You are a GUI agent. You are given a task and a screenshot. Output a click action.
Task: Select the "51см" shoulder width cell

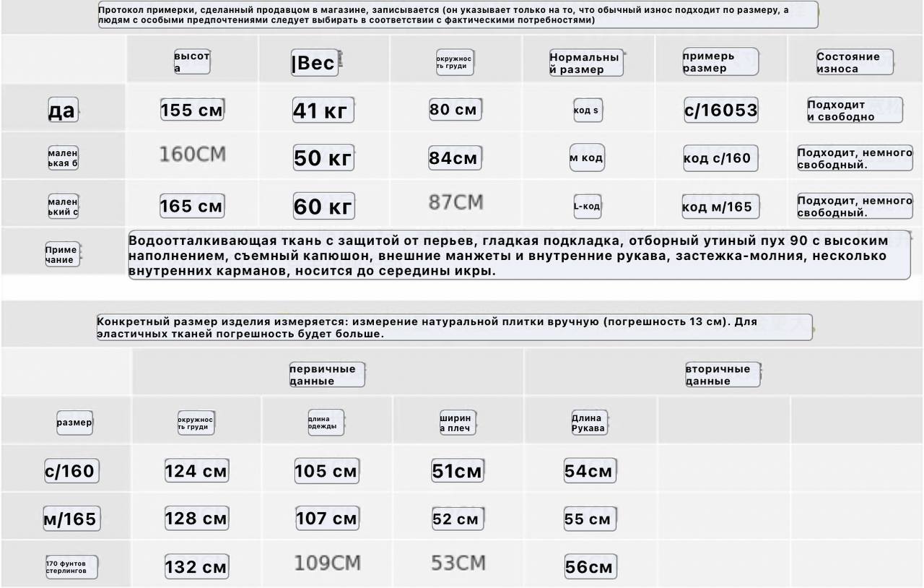[x=458, y=471]
